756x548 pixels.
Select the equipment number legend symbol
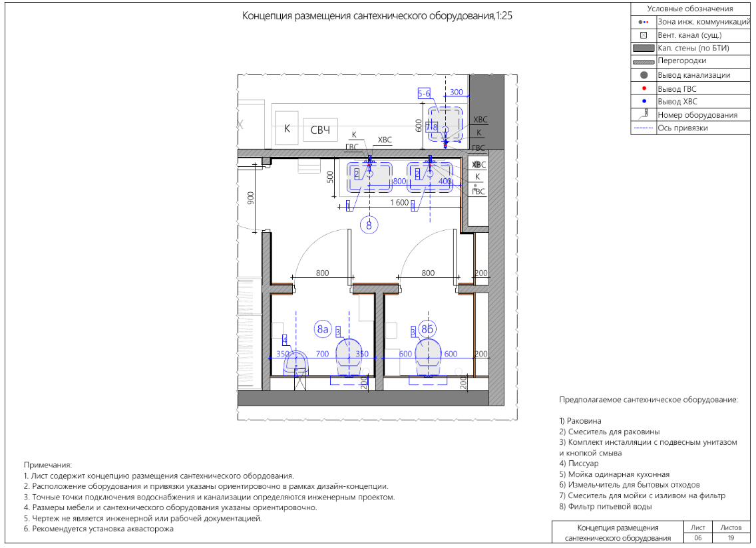tap(644, 114)
